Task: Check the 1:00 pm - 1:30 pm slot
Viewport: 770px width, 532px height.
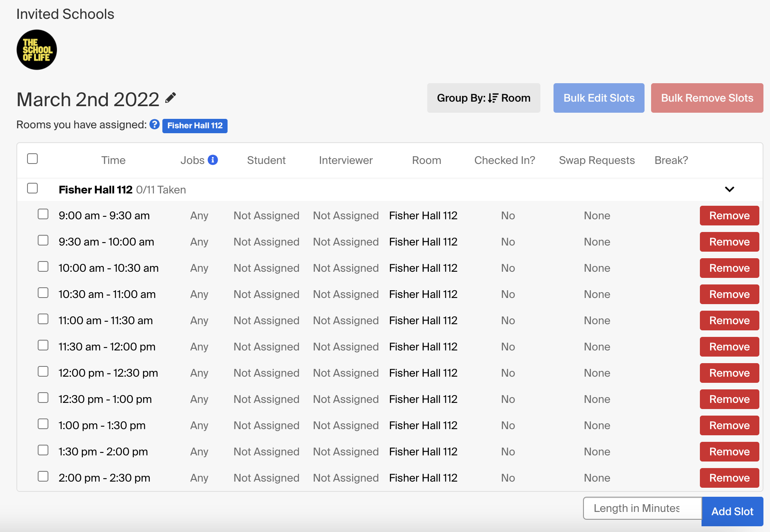Action: coord(43,424)
